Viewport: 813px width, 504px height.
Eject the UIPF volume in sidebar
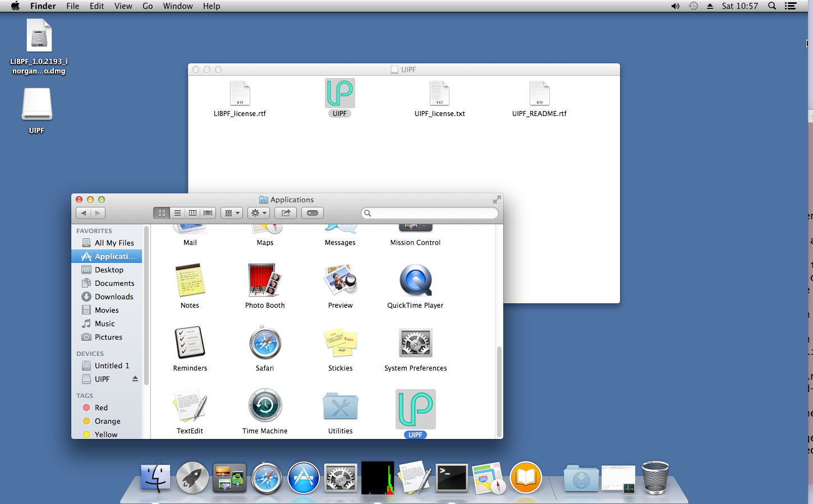coord(135,379)
